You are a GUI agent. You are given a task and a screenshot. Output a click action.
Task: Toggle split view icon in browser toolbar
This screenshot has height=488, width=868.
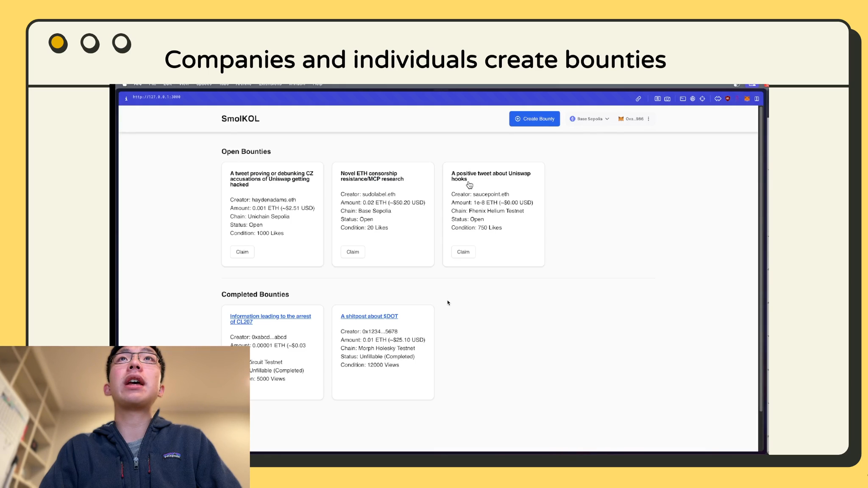pyautogui.click(x=757, y=99)
